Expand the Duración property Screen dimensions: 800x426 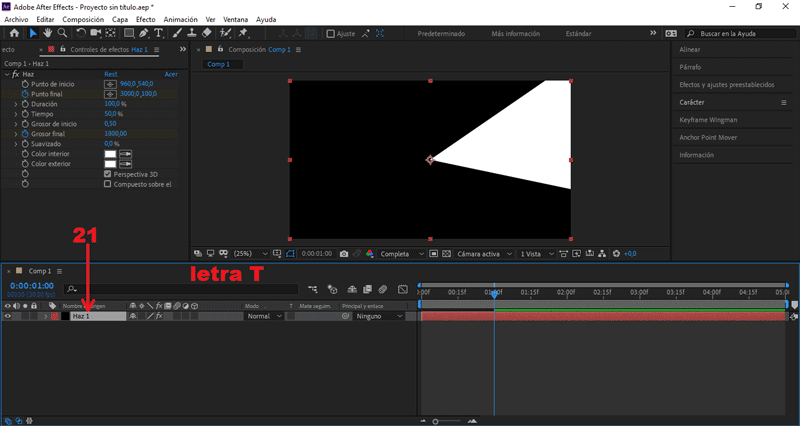16,104
